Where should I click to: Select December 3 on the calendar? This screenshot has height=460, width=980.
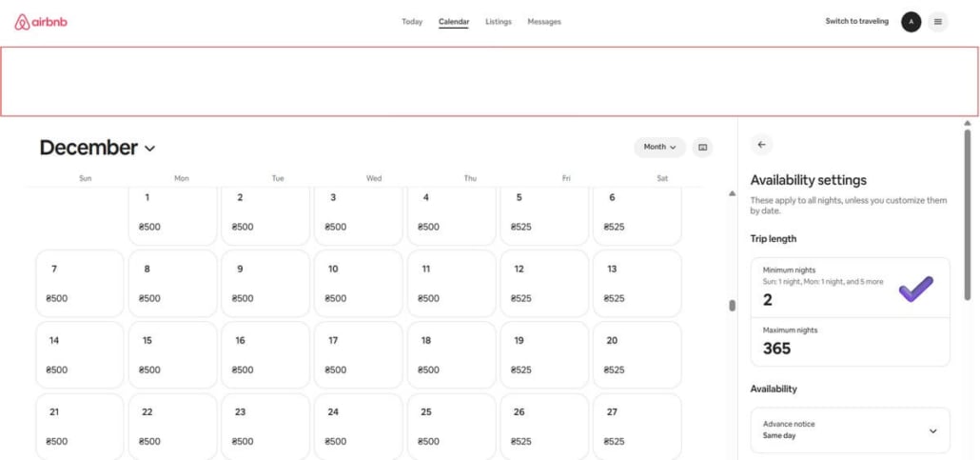tap(359, 215)
